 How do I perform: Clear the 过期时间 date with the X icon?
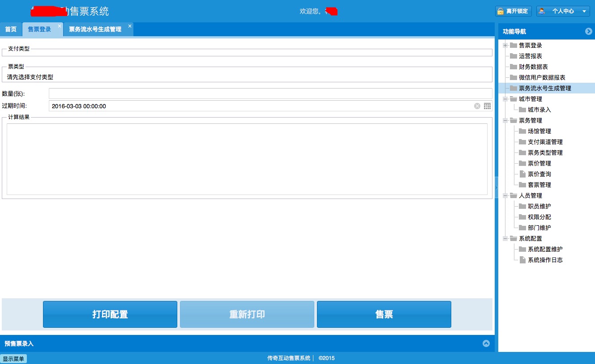click(x=477, y=106)
